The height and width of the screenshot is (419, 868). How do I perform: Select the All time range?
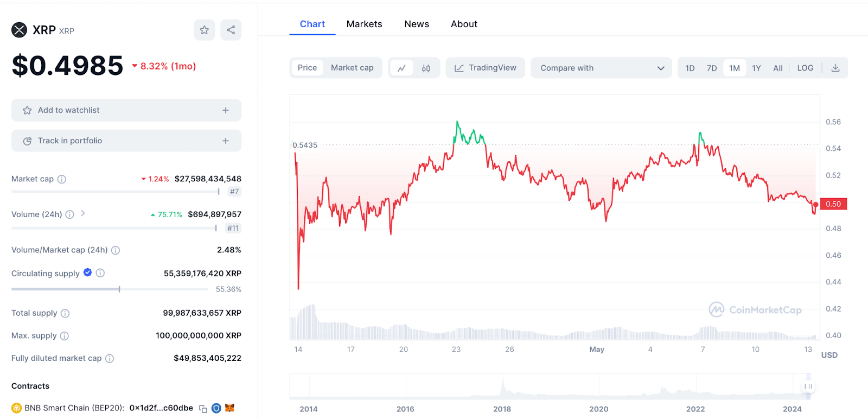[778, 68]
